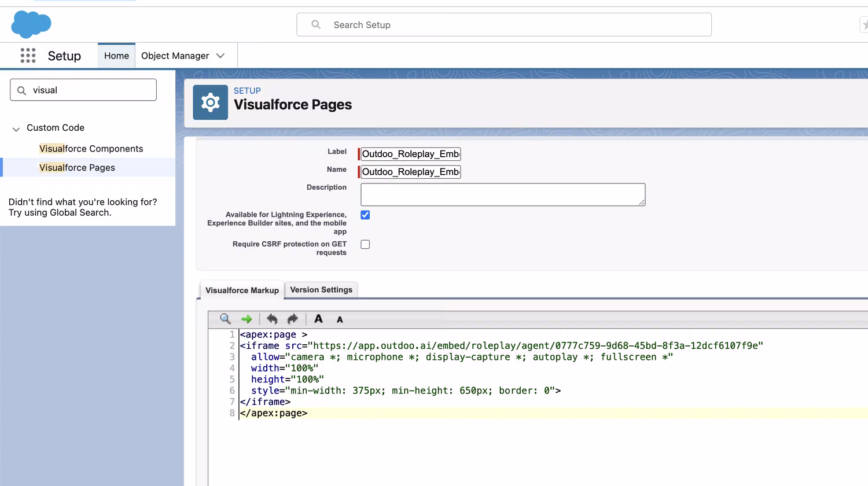Viewport: 868px width, 486px height.
Task: Click the magnifier icon in Search Setup bar
Action: coord(316,24)
